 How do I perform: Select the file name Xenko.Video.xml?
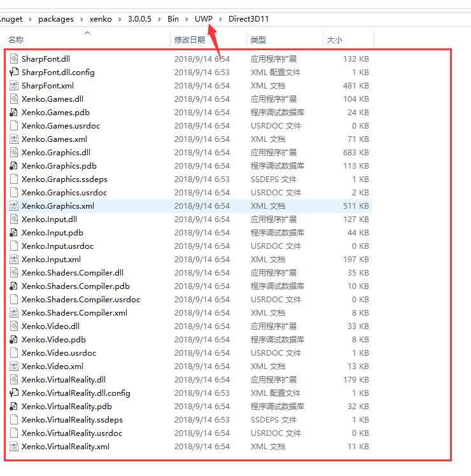(x=52, y=367)
